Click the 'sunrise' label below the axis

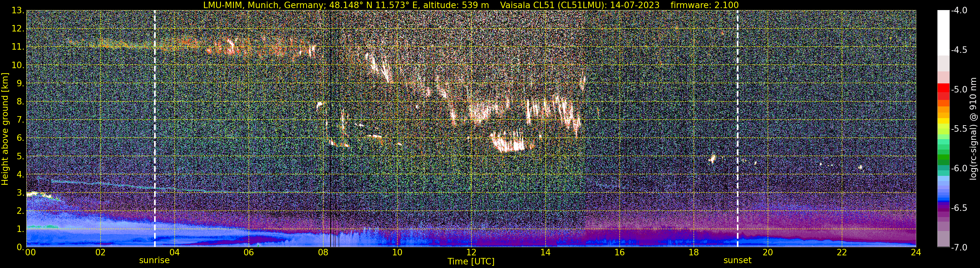pyautogui.click(x=154, y=261)
